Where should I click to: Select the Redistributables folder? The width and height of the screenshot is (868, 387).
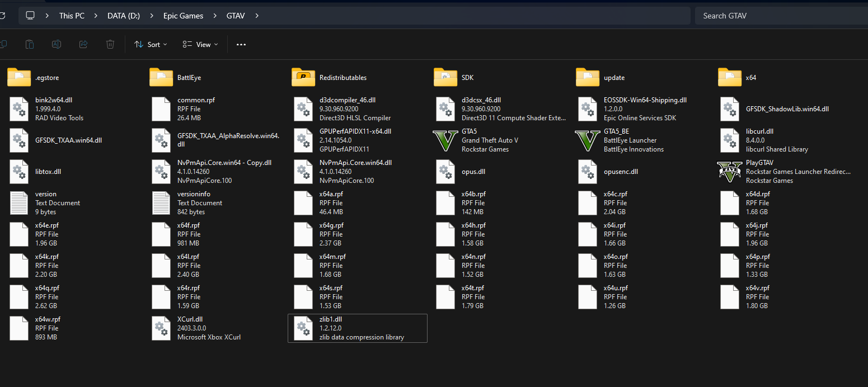click(x=303, y=78)
